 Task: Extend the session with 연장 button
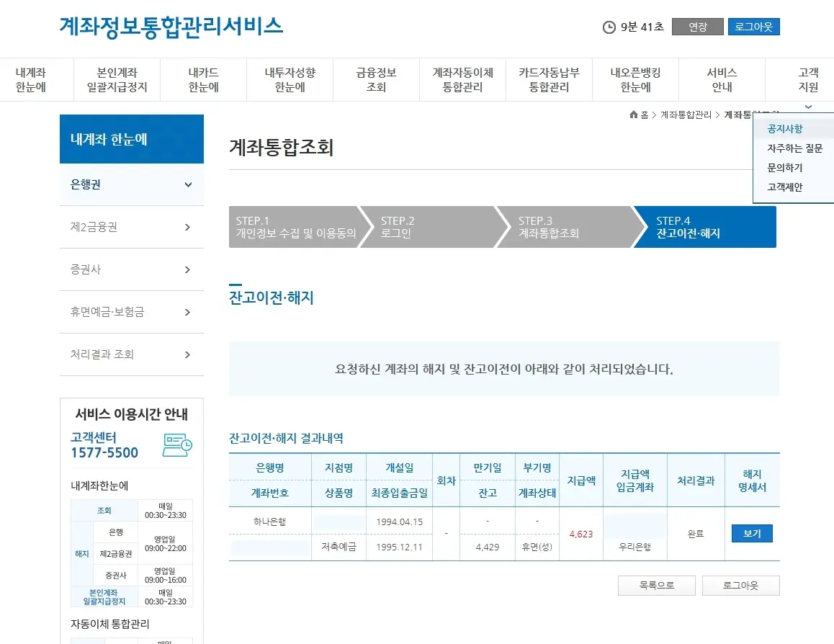(697, 27)
